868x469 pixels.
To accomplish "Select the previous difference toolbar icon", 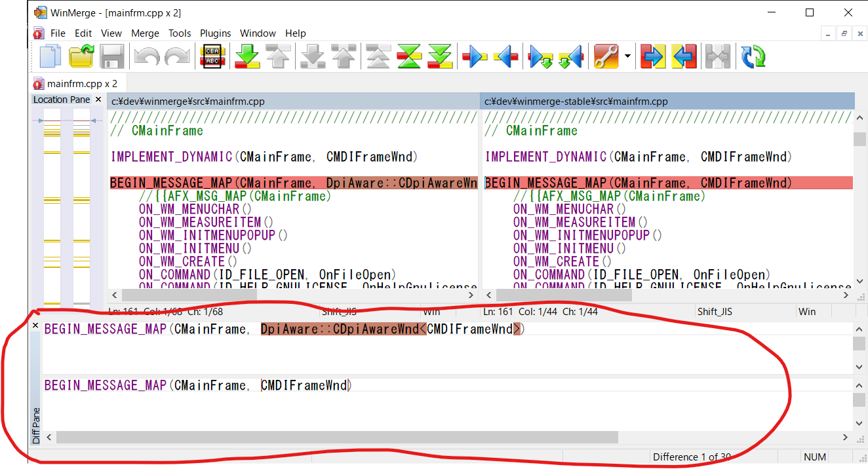I will click(279, 56).
